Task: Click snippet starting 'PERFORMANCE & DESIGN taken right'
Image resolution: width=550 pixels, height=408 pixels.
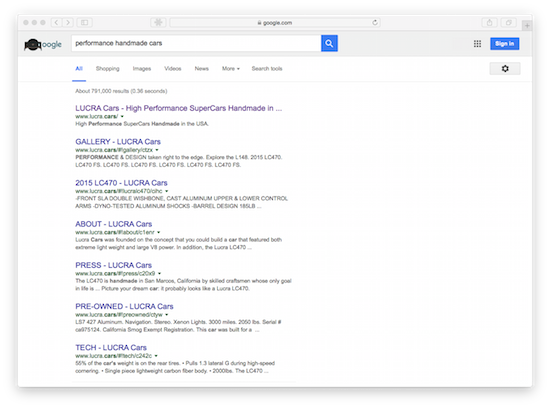Action: pyautogui.click(x=179, y=161)
